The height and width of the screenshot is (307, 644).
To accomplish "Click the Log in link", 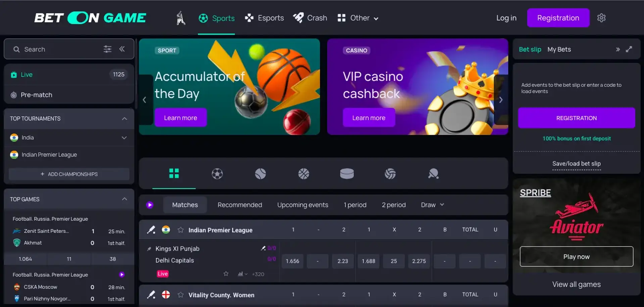I will click(506, 18).
